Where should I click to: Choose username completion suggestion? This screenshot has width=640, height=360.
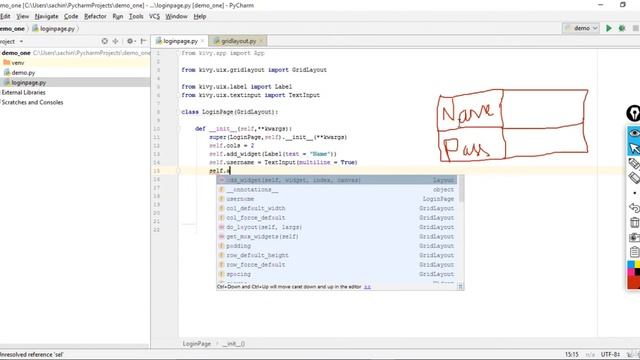pyautogui.click(x=337, y=199)
